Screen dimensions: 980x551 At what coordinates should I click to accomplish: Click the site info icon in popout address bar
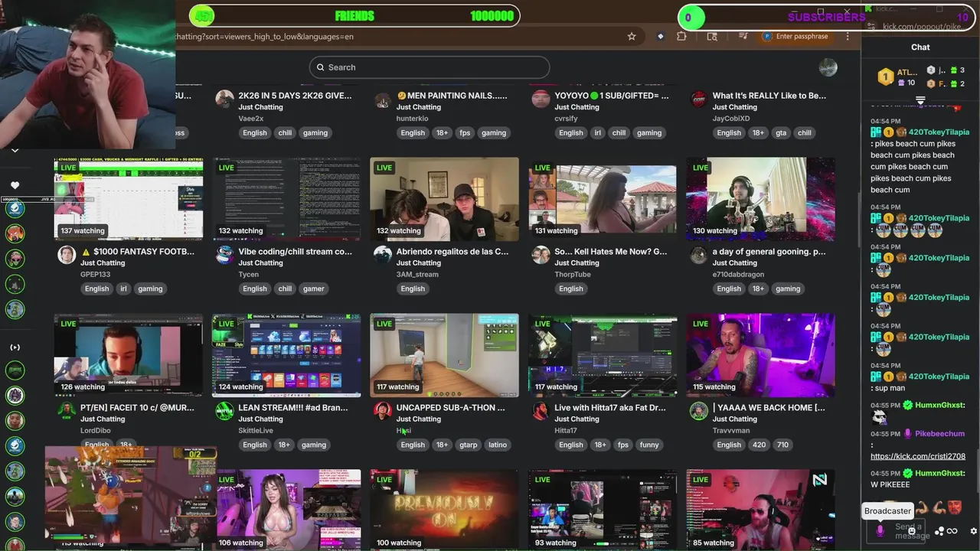(x=872, y=27)
